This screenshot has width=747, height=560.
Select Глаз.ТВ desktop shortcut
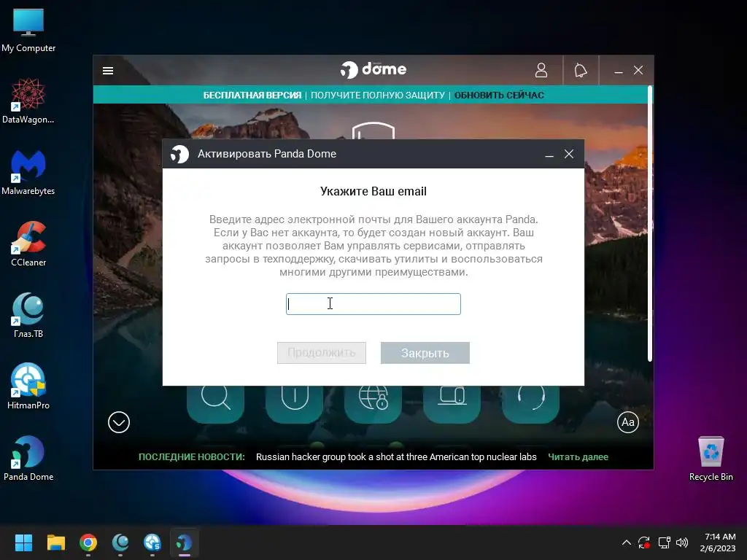[28, 315]
